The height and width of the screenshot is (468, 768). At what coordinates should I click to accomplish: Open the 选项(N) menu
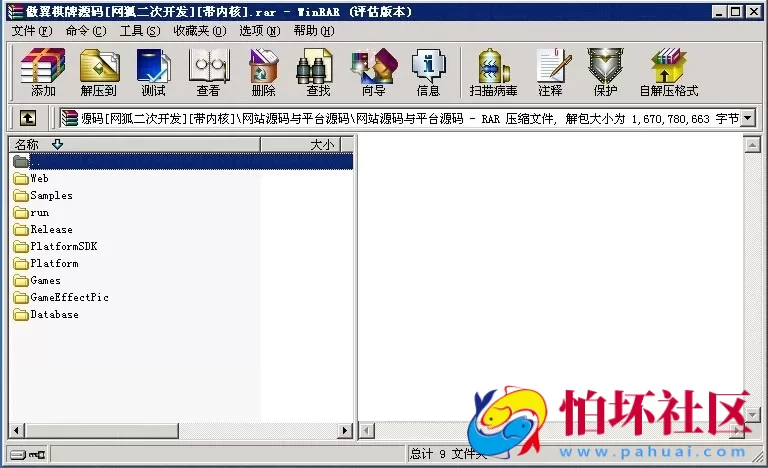coord(259,31)
